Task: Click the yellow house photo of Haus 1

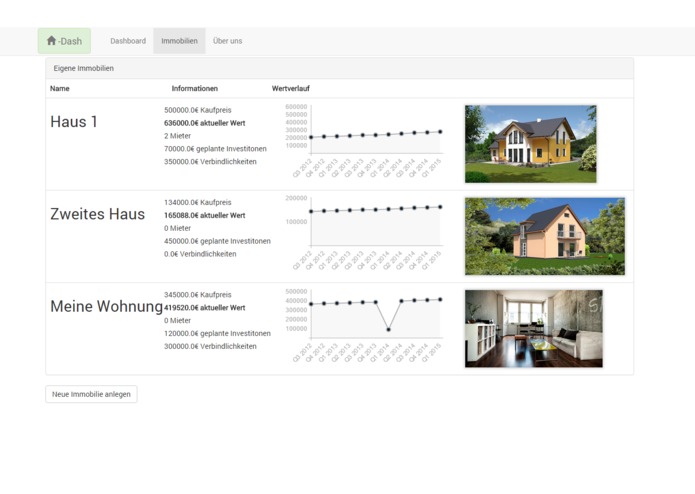Action: 531,144
